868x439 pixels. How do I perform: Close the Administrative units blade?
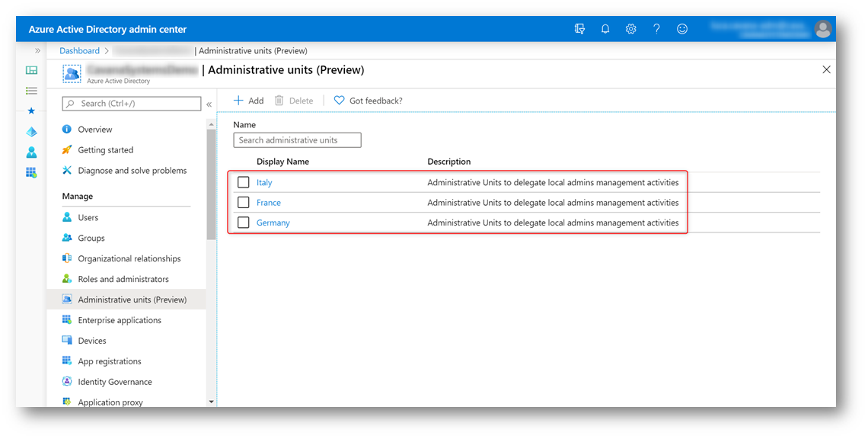(x=826, y=69)
